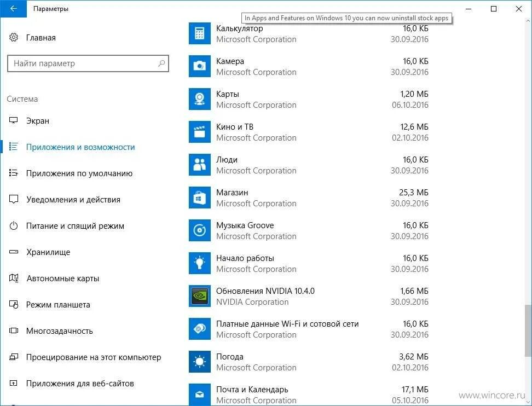
Task: Select the Начало работы app name
Action: click(245, 258)
